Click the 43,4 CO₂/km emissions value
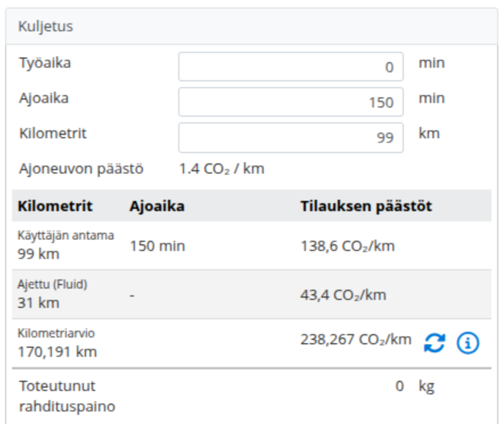 343,295
